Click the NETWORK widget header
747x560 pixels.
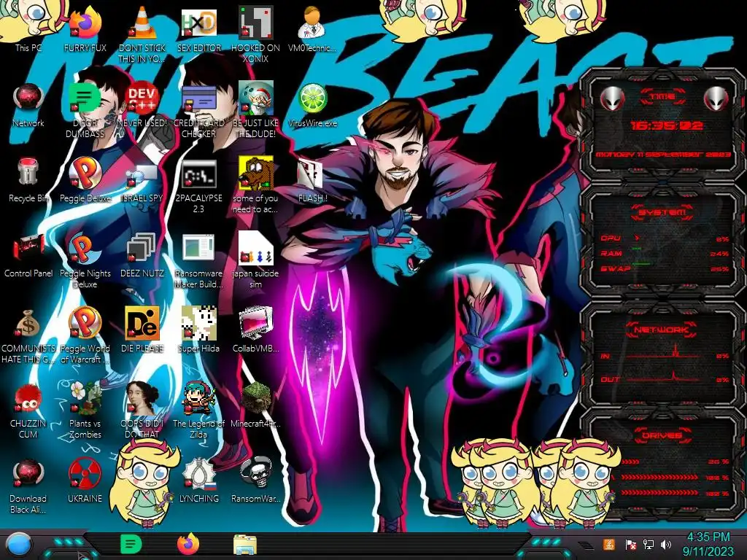[662, 329]
